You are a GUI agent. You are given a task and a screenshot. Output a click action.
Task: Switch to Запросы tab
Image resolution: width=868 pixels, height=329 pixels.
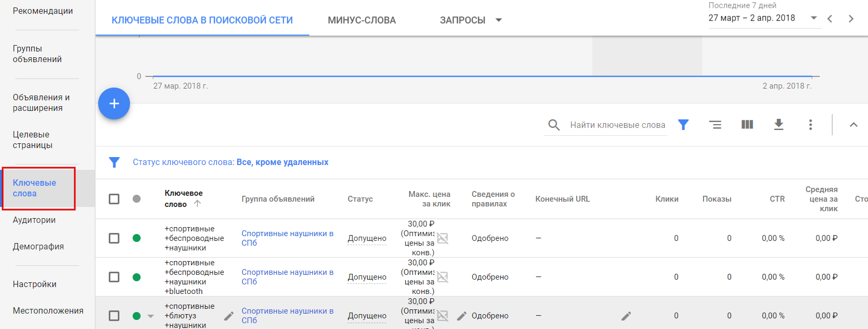pyautogui.click(x=463, y=20)
